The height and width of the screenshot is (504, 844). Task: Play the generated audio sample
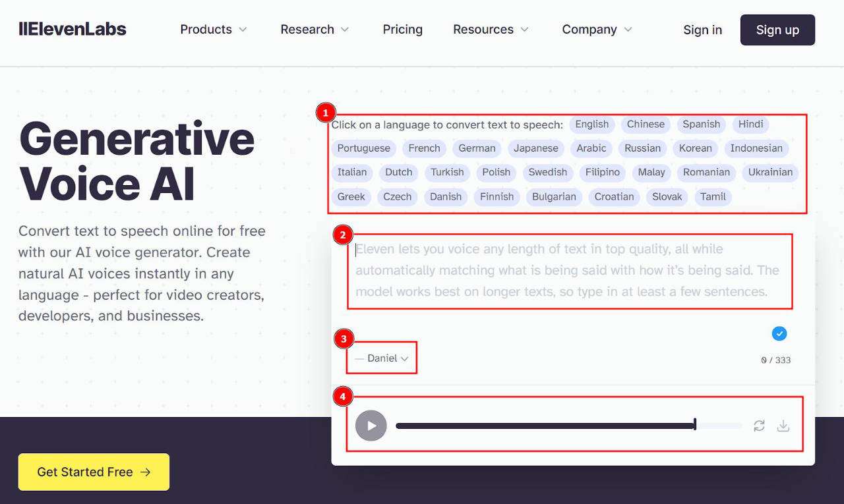(371, 426)
